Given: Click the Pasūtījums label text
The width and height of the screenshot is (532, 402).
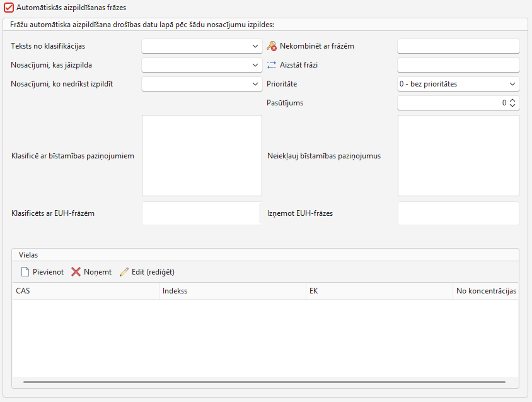Looking at the screenshot, I should click(x=285, y=103).
